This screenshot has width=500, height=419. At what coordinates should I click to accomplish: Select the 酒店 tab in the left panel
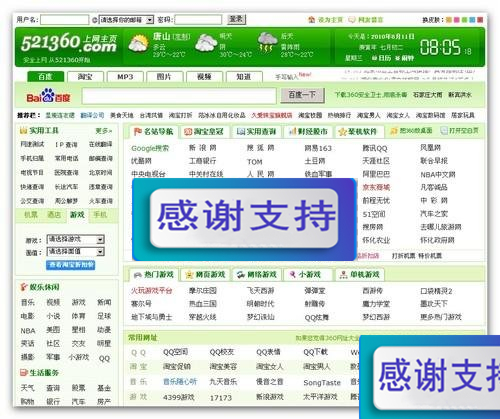[54, 215]
